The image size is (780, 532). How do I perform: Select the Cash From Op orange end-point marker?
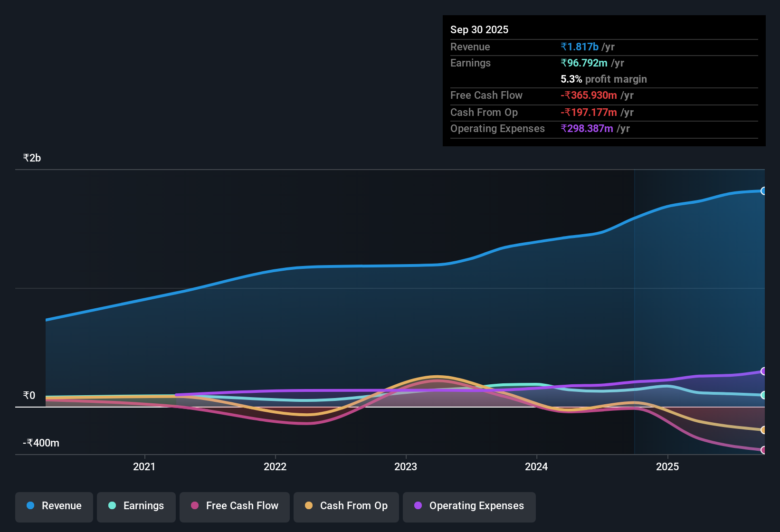763,430
